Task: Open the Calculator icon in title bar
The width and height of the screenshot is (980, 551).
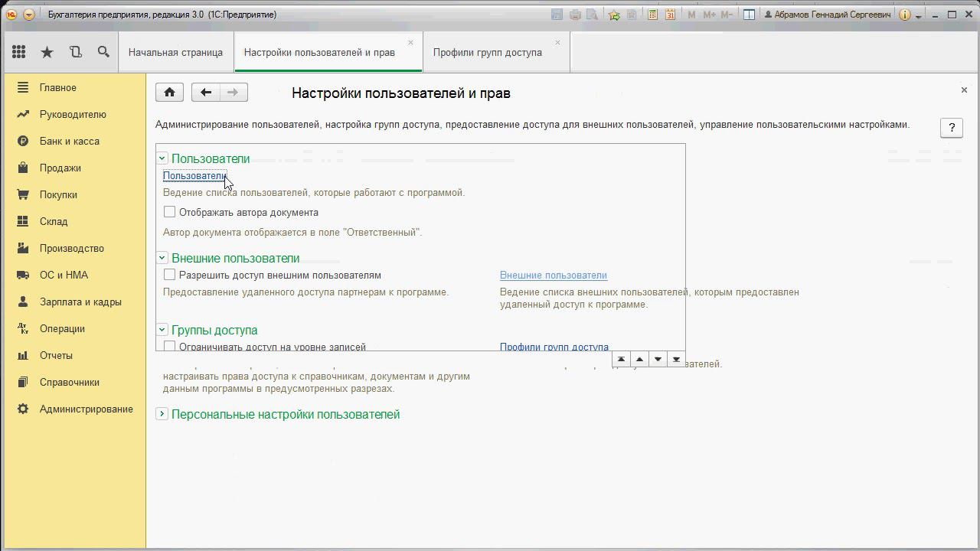Action: click(653, 15)
